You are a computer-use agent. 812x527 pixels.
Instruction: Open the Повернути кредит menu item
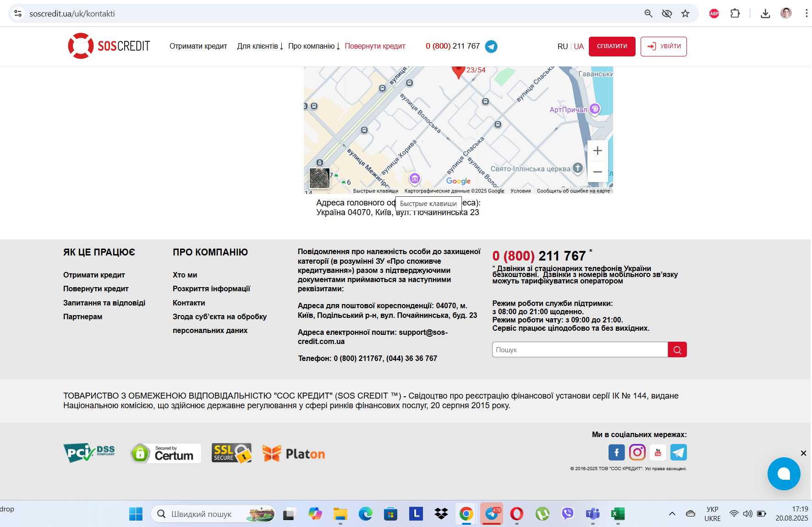[x=375, y=46]
